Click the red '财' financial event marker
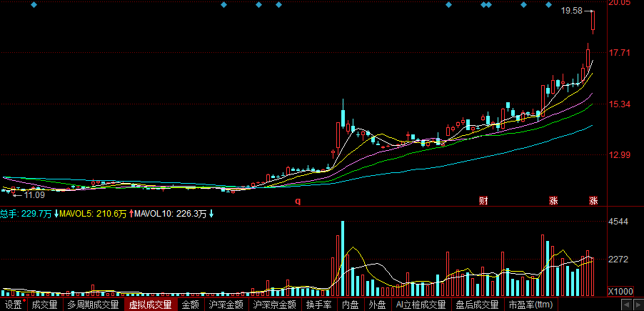This screenshot has width=644, height=311. pyautogui.click(x=483, y=200)
